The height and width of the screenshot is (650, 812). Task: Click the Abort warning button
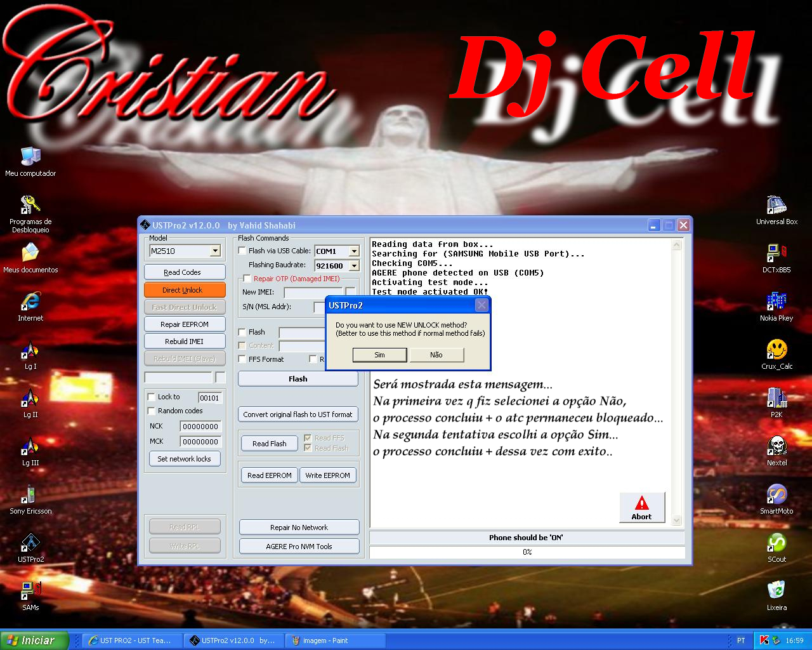[x=642, y=508]
